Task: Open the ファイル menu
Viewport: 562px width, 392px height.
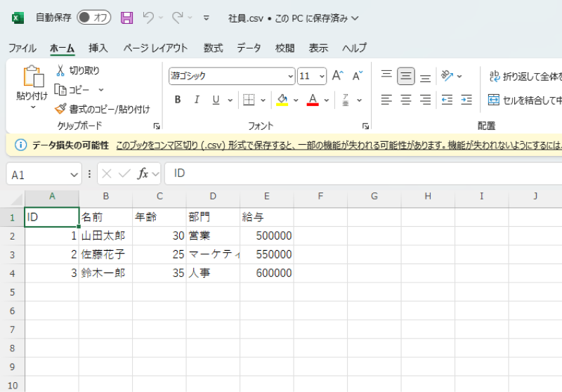Action: 22,48
